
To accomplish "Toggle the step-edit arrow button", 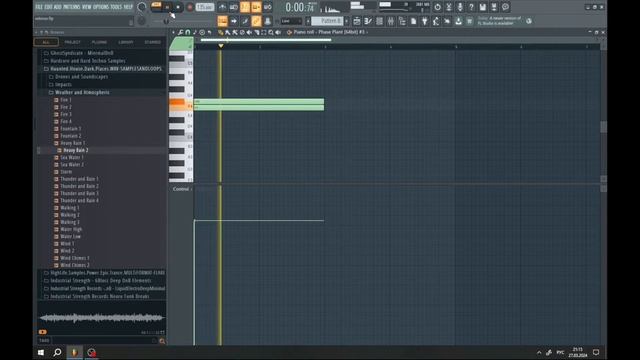I will coord(233,21).
